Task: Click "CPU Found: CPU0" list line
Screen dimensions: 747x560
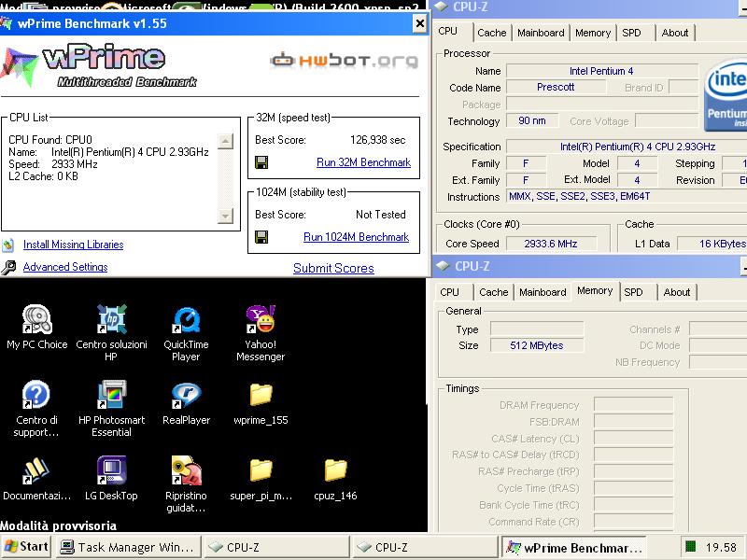Action: (50, 139)
